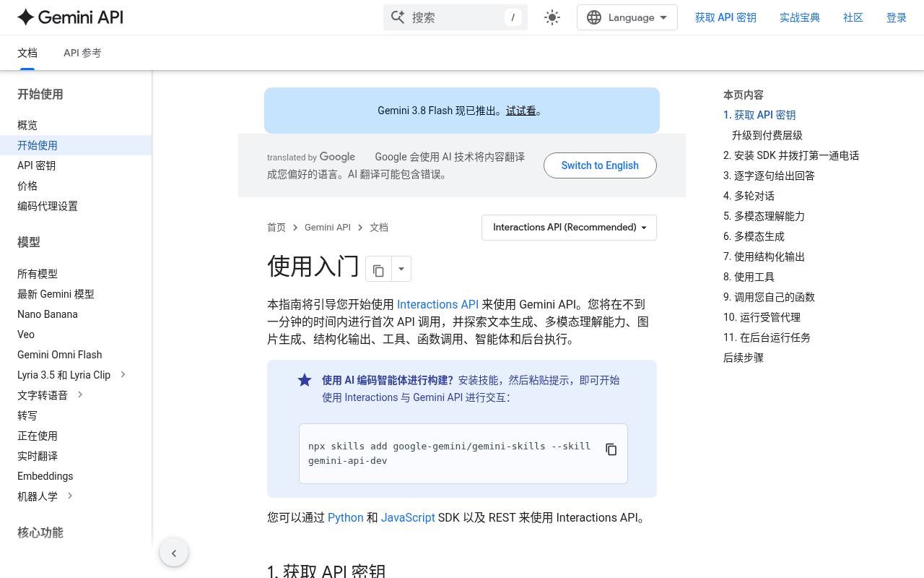This screenshot has width=924, height=578.
Task: Open 社区 in the top navigation
Action: [853, 17]
